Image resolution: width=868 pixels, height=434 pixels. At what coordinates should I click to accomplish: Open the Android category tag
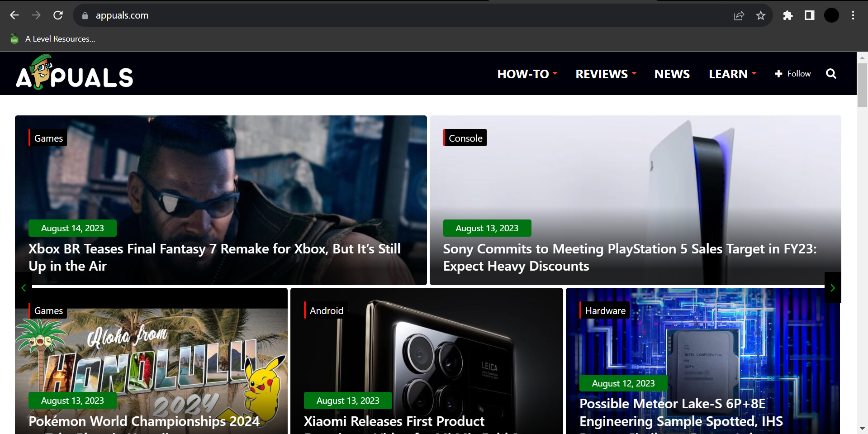[x=326, y=310]
